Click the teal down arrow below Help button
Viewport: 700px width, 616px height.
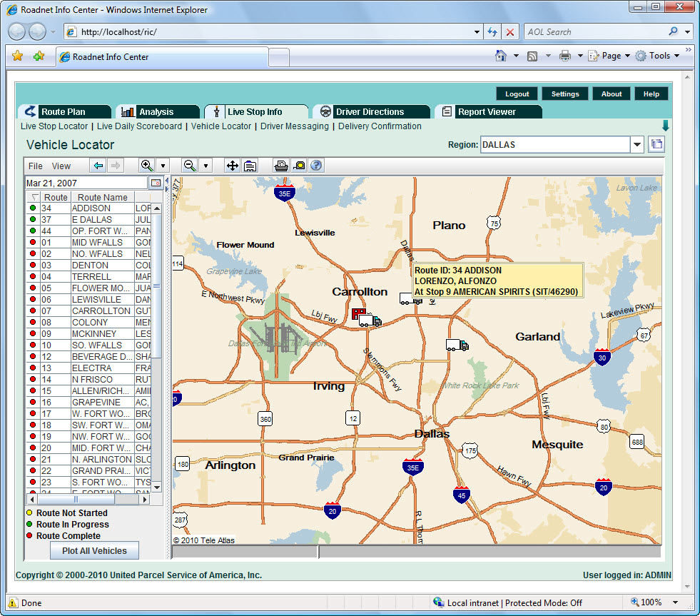coord(665,126)
